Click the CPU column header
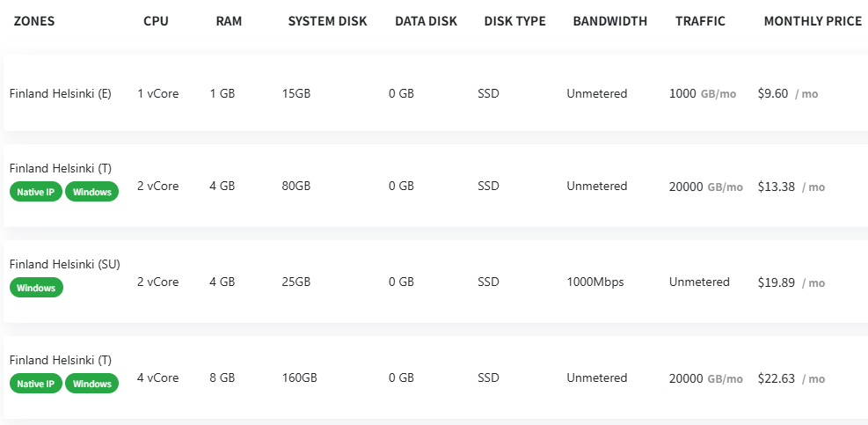 click(x=156, y=21)
